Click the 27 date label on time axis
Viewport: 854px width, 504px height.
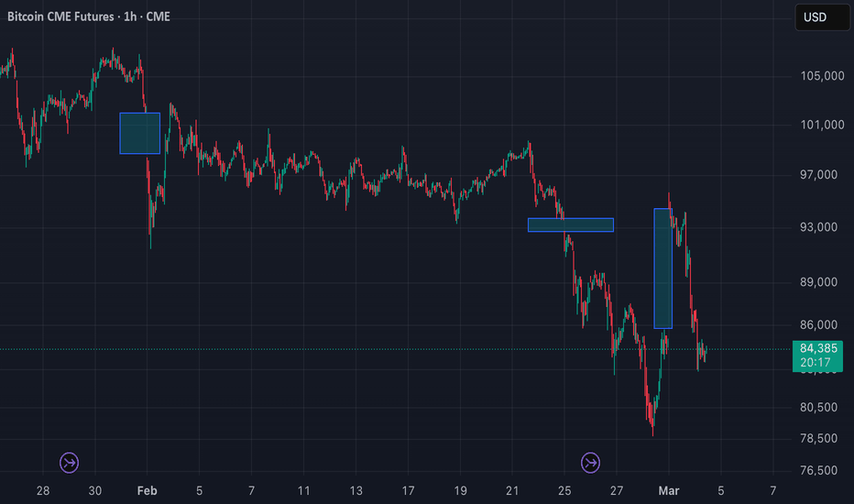click(617, 491)
